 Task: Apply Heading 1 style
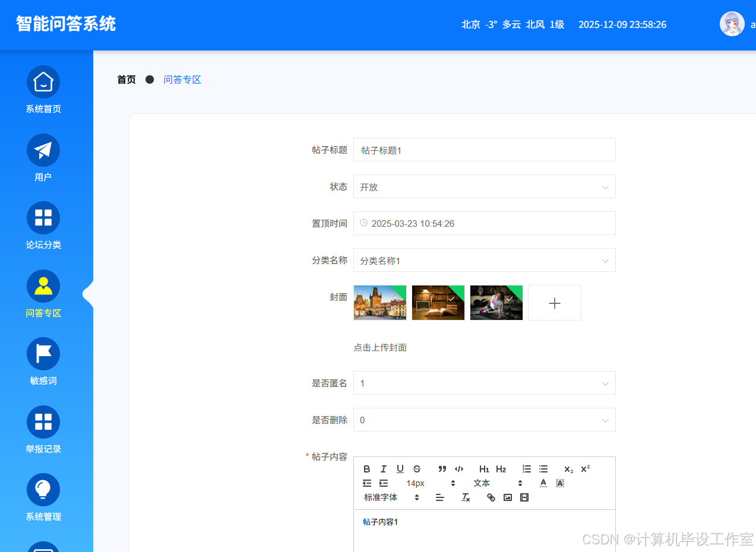coord(484,469)
